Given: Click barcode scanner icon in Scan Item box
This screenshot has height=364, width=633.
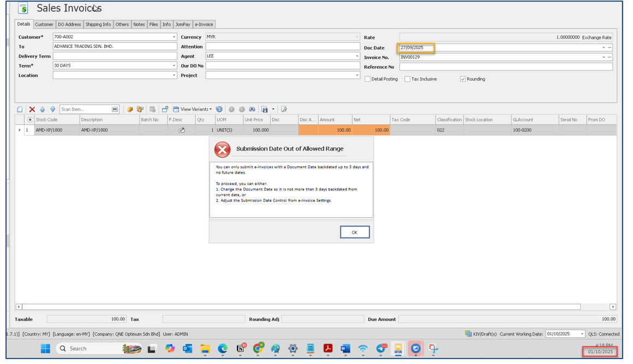Looking at the screenshot, I should (115, 109).
